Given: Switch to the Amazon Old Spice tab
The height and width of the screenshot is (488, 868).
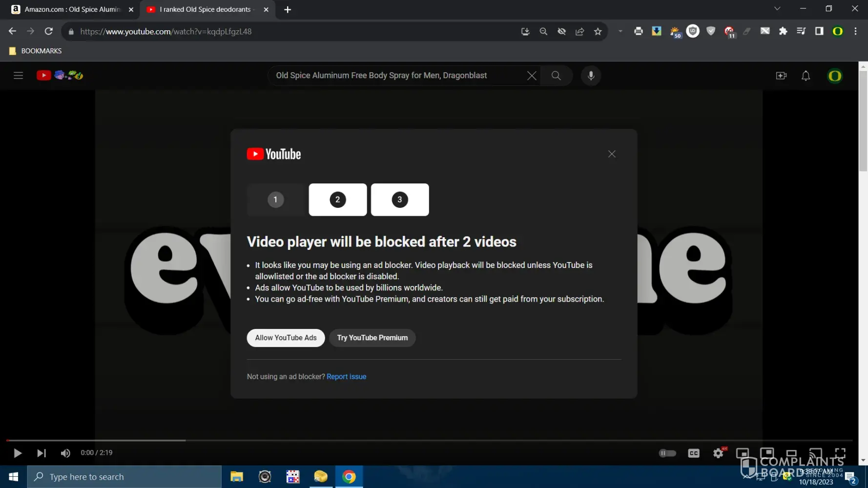Looking at the screenshot, I should pyautogui.click(x=71, y=9).
